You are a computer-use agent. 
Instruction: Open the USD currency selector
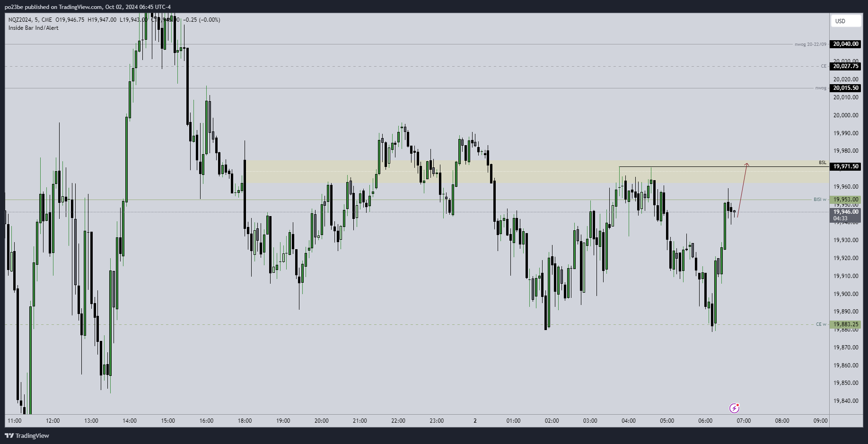pyautogui.click(x=845, y=21)
